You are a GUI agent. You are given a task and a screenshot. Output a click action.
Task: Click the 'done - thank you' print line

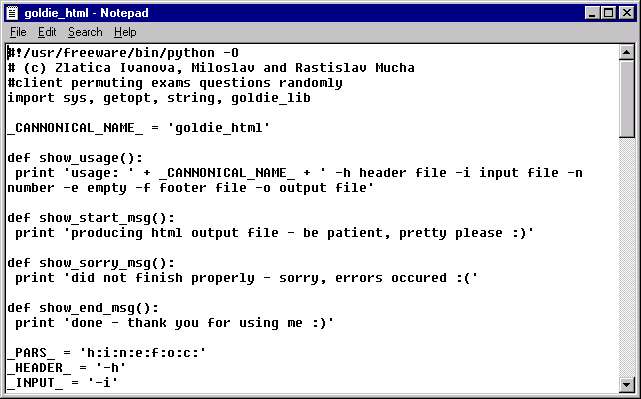pos(175,323)
